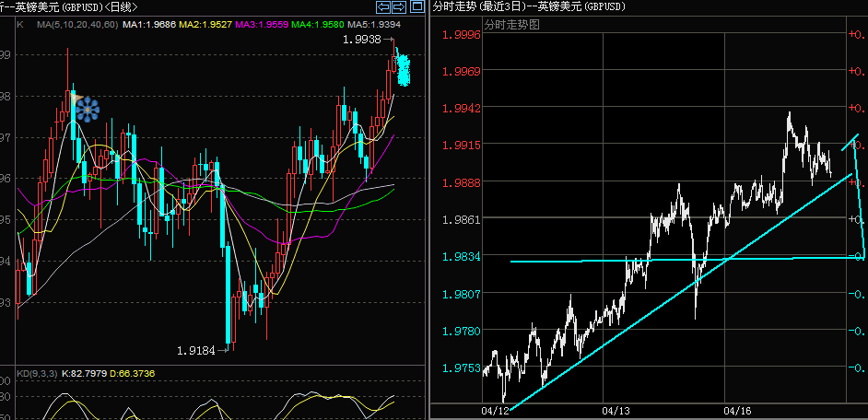Click the D:66.3736 value

(x=133, y=374)
